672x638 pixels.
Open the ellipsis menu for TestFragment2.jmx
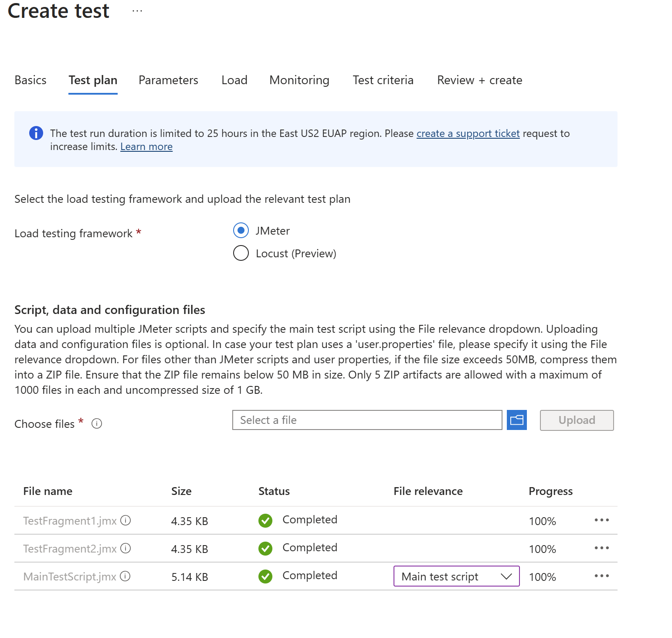[x=602, y=548]
